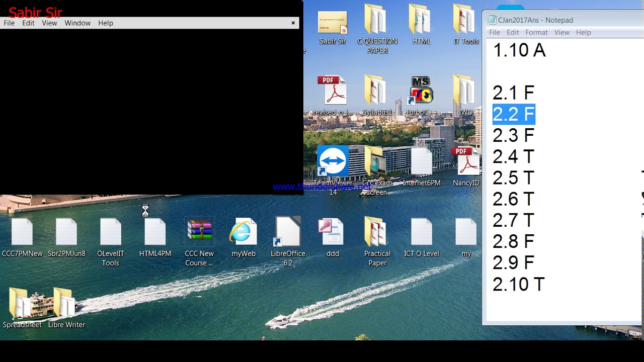The image size is (644, 362).
Task: Open the myWeb Internet Explorer file
Action: (x=244, y=237)
